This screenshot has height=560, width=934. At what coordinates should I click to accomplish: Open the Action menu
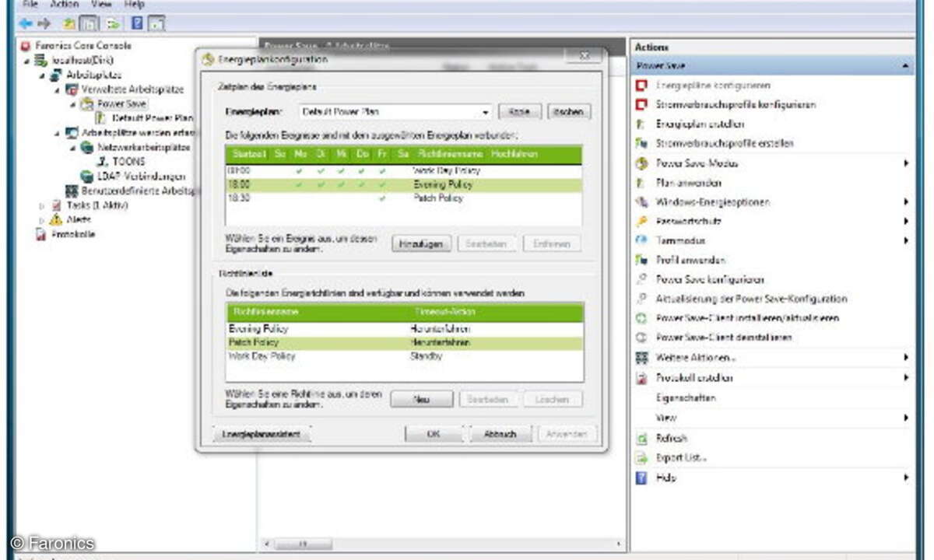pos(65,5)
